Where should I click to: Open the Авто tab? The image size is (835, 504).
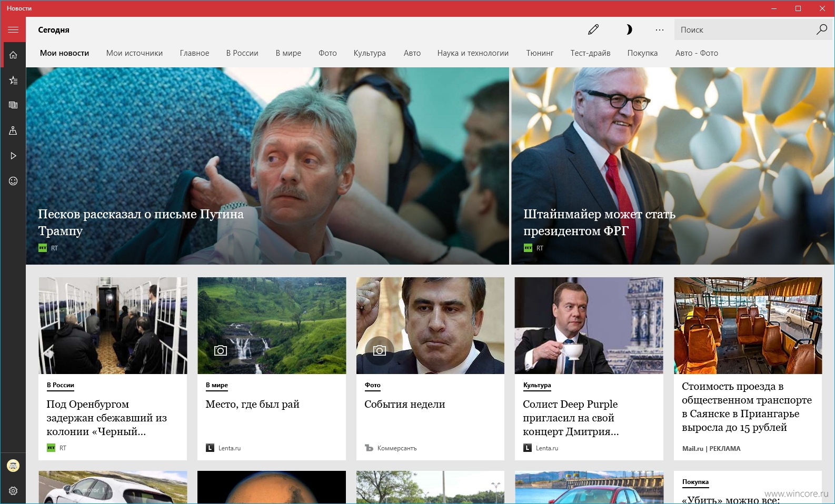(412, 53)
